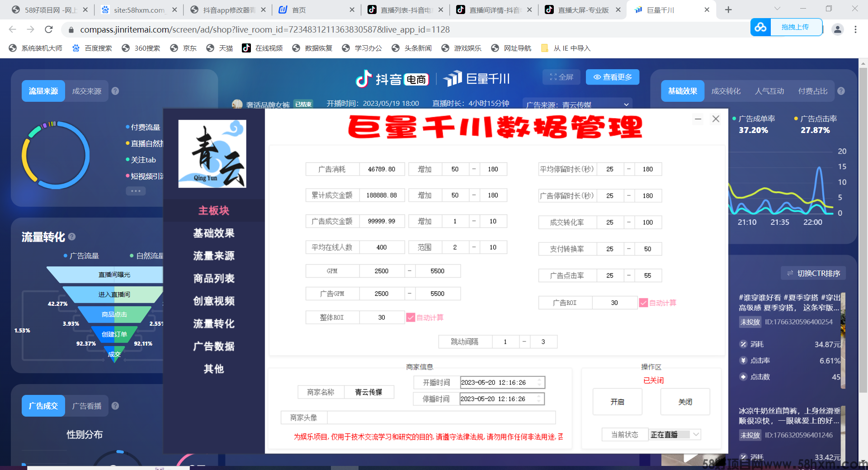Toggle 自动计算 checkbox for 整体ROI
868x470 pixels.
click(x=410, y=318)
